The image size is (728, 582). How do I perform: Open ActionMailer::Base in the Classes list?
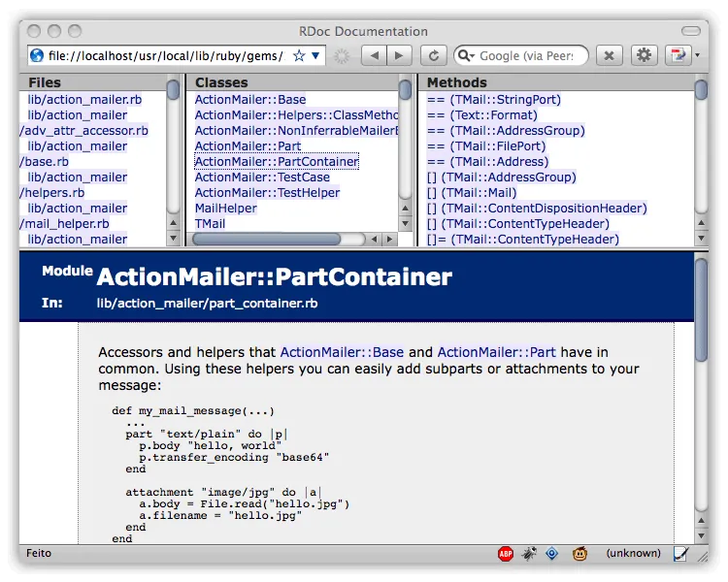tap(249, 99)
